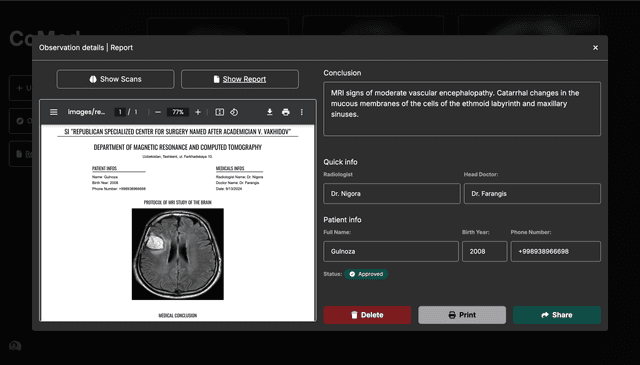Click the Birth Year field 2008
This screenshot has height=365, width=640.
[485, 251]
